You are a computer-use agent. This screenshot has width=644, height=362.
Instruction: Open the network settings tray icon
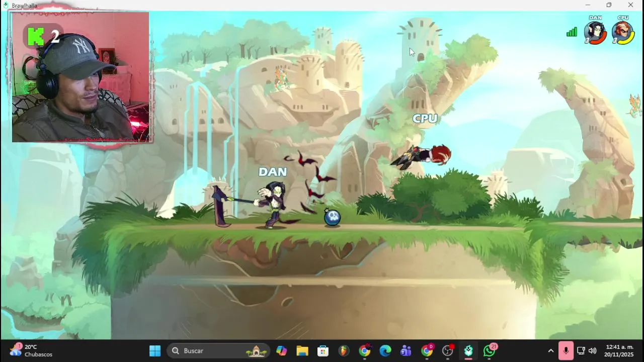581,350
